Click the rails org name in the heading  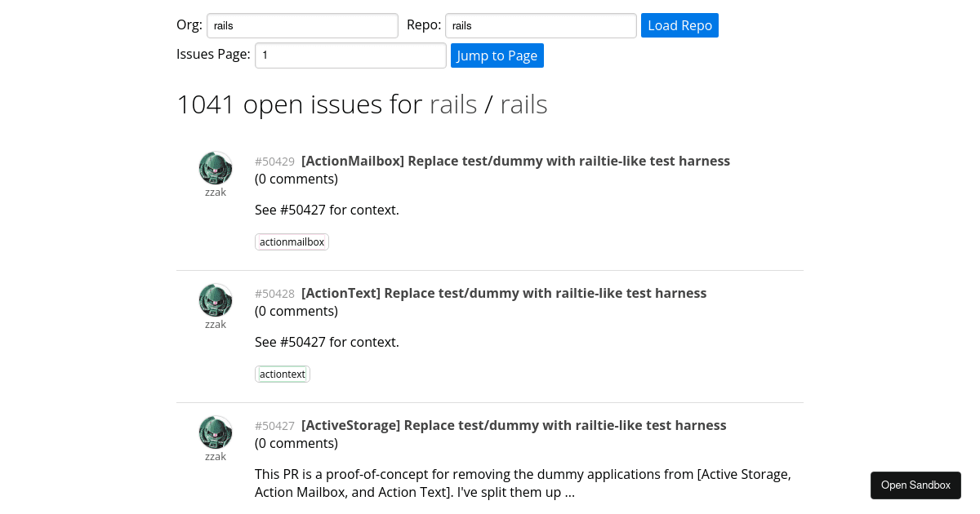coord(453,104)
